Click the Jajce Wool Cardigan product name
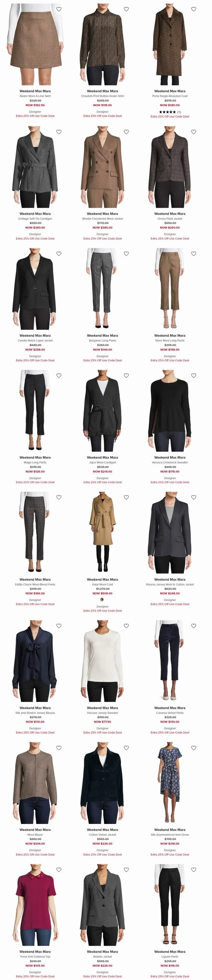Image resolution: width=212 pixels, height=980 pixels. click(102, 462)
